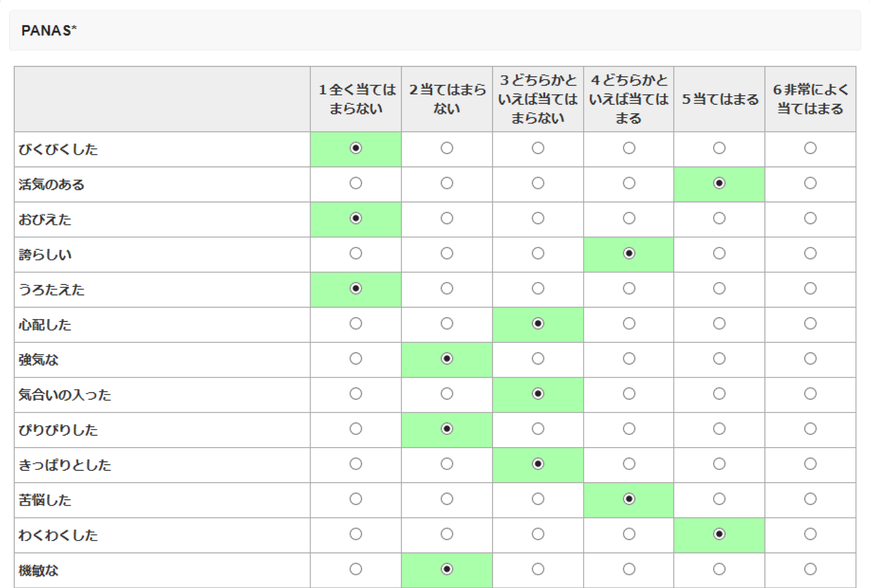The width and height of the screenshot is (870, 588).
Task: Click the 苦悩した row label
Action: pos(45,500)
